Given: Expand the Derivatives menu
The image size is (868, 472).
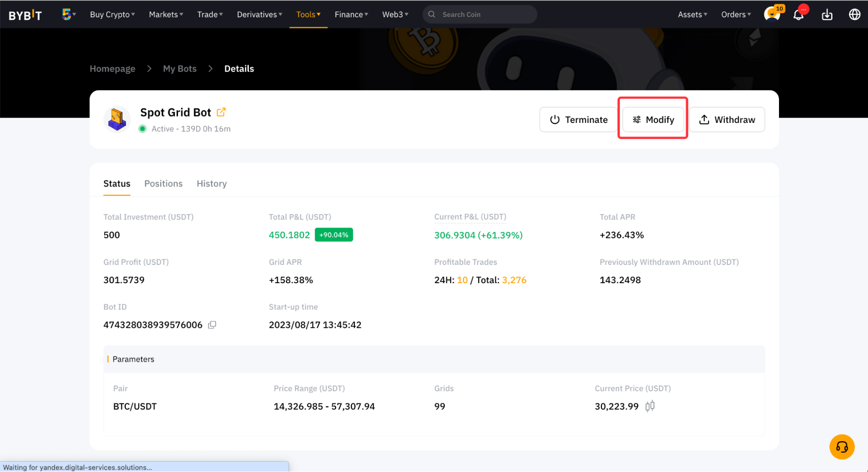Looking at the screenshot, I should (259, 14).
